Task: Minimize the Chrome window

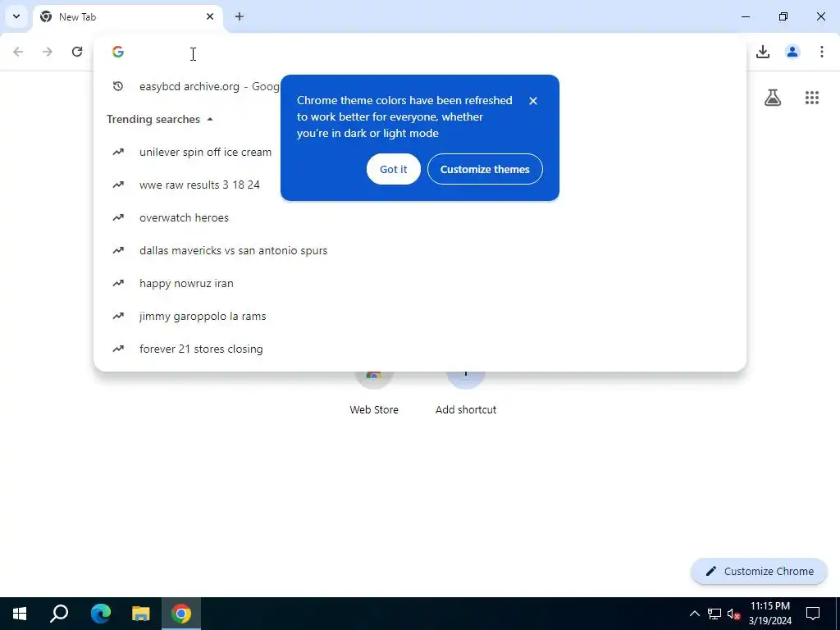Action: coord(745,16)
